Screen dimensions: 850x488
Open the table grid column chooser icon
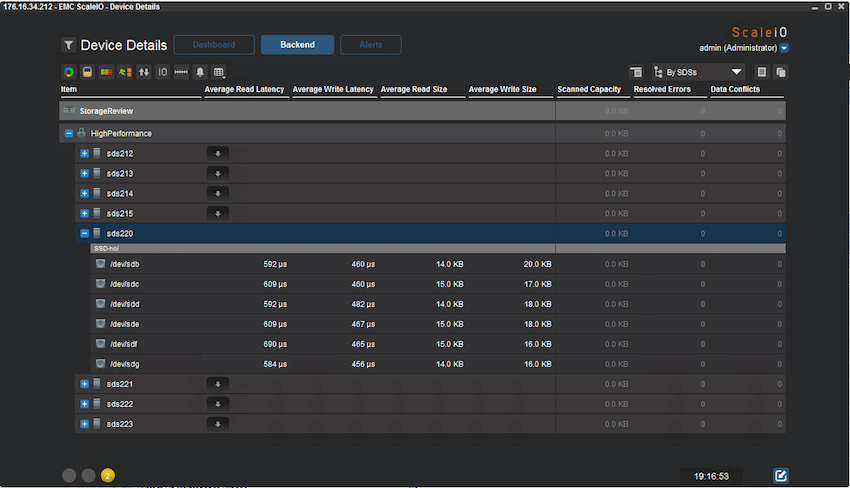click(219, 72)
